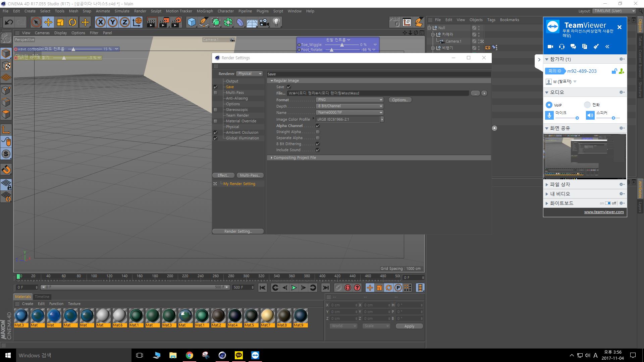Click the Multi-Pass button
Image resolution: width=644 pixels, height=362 pixels.
pos(250,175)
